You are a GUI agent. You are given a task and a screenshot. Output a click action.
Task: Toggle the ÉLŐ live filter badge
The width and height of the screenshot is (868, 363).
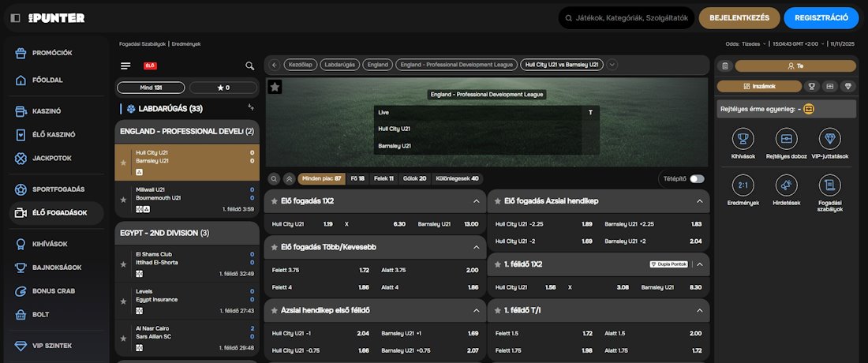click(x=149, y=66)
